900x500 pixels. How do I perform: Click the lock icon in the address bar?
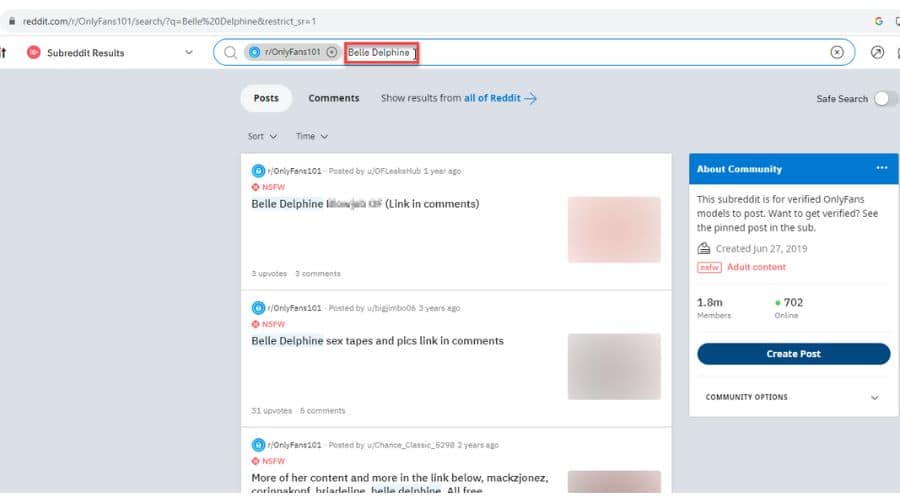(11, 21)
